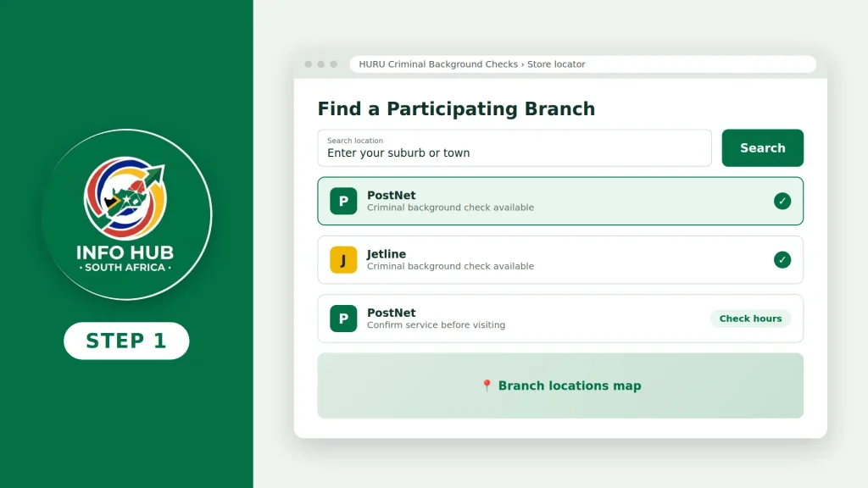Viewport: 868px width, 488px height.
Task: Select the highlighted PostNet branch card
Action: pyautogui.click(x=560, y=201)
